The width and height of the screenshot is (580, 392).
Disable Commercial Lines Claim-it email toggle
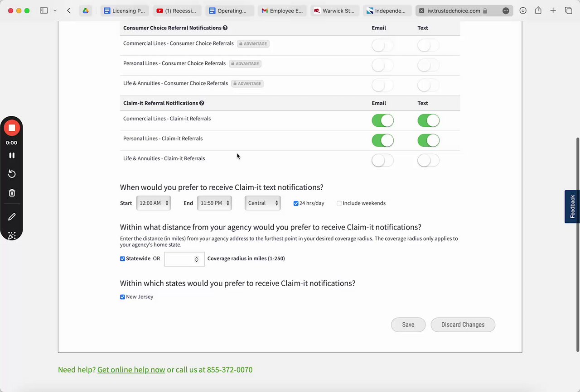382,120
